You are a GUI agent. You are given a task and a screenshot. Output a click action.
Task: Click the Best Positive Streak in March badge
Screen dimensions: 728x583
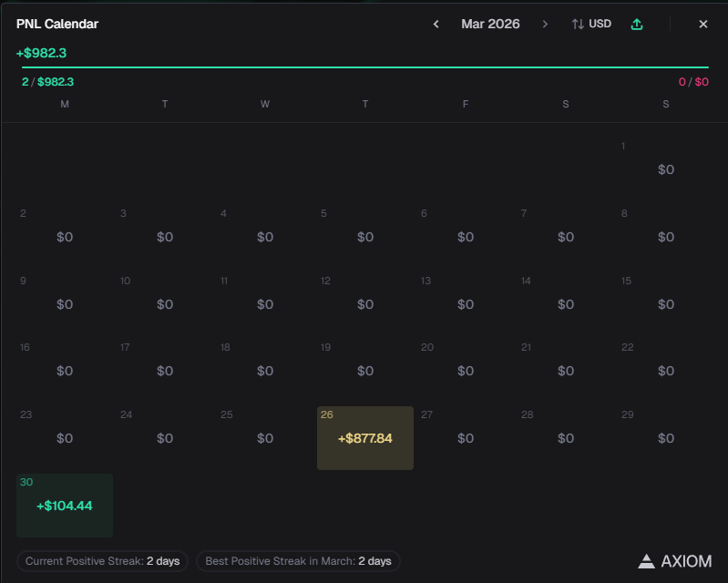pyautogui.click(x=298, y=561)
